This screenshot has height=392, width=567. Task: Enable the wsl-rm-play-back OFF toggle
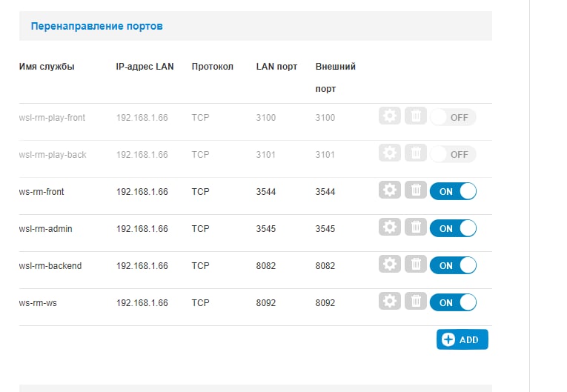[x=453, y=154]
